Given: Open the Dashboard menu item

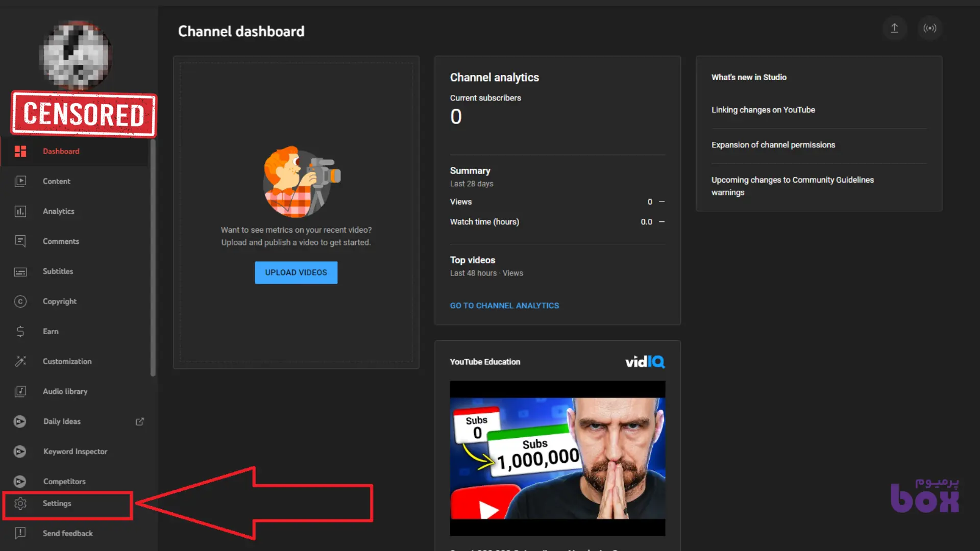Looking at the screenshot, I should coord(75,152).
